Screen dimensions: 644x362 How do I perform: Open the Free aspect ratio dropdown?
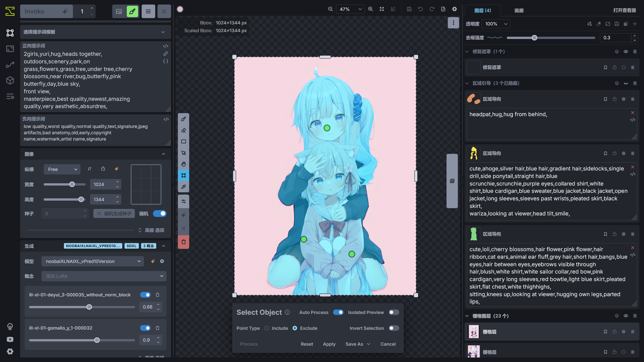point(62,169)
